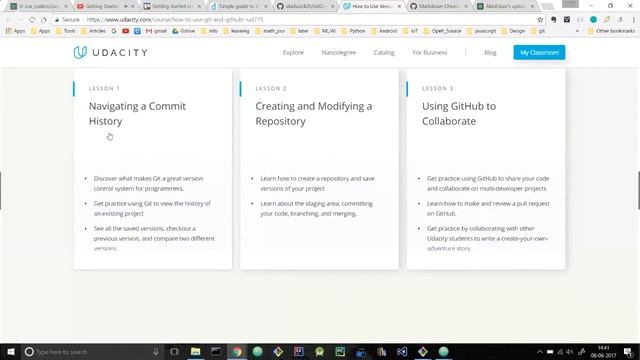Click the volume icon in the system tray

point(570,352)
